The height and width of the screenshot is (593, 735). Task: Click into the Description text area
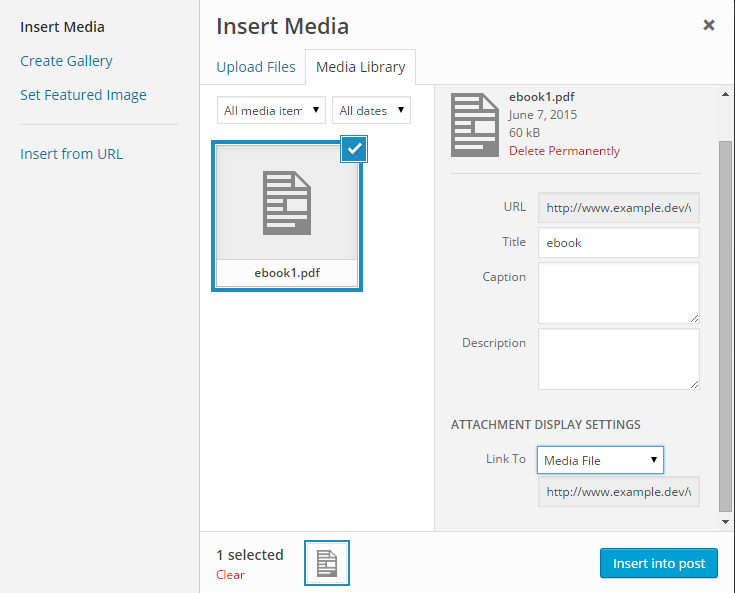pos(619,359)
